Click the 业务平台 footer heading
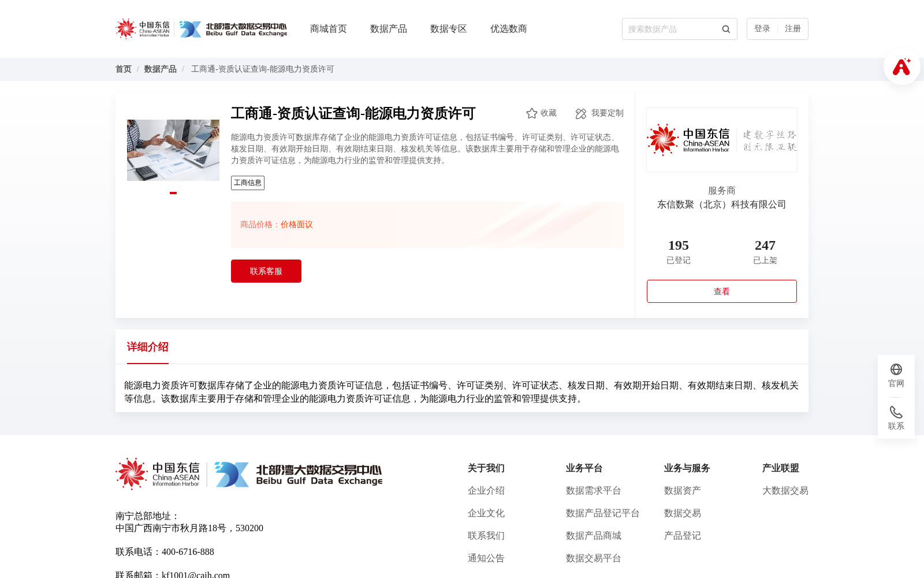This screenshot has width=924, height=578. point(584,468)
